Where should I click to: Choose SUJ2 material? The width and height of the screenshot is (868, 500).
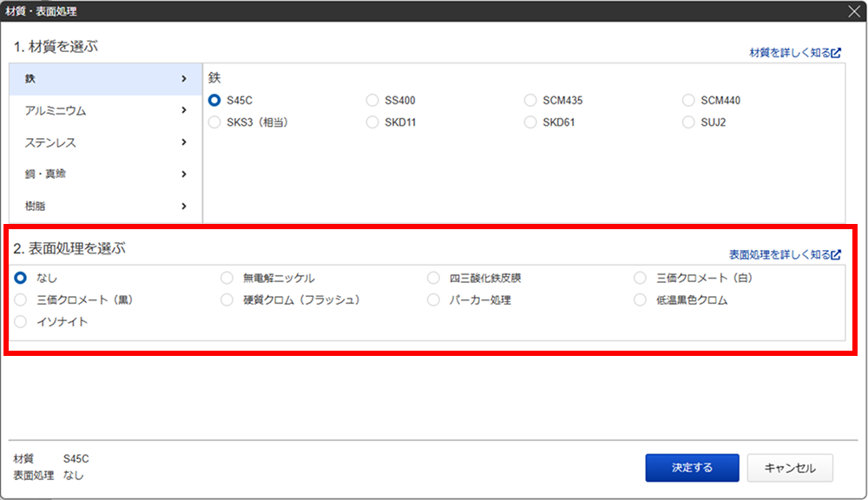point(688,122)
